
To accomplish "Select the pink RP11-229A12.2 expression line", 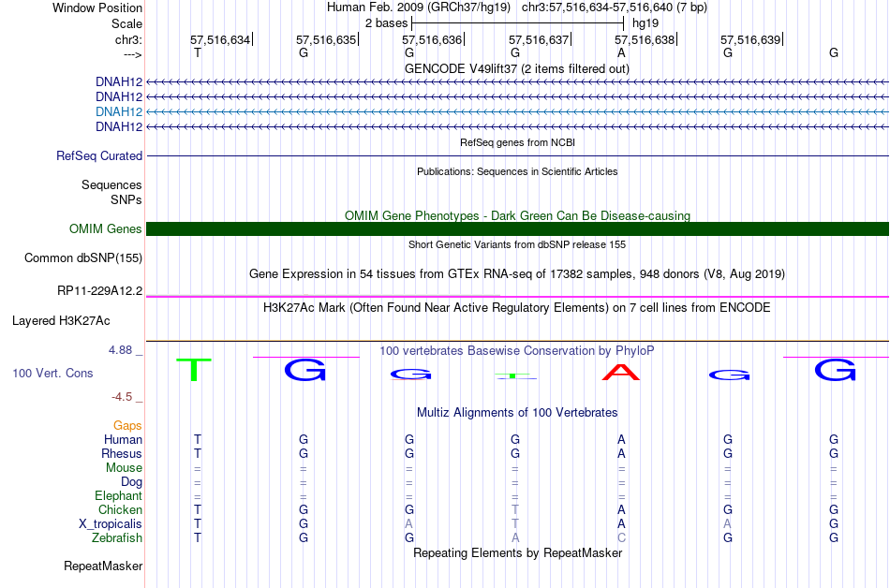I will 517,297.
